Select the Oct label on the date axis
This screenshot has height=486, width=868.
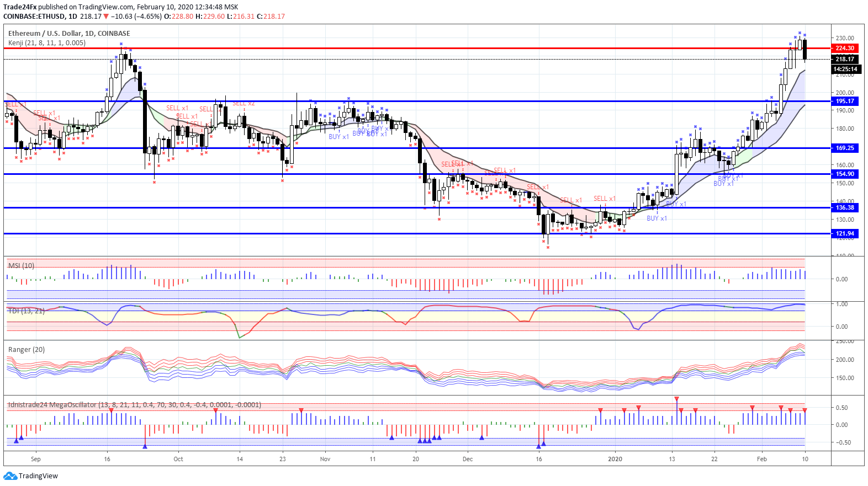(178, 459)
